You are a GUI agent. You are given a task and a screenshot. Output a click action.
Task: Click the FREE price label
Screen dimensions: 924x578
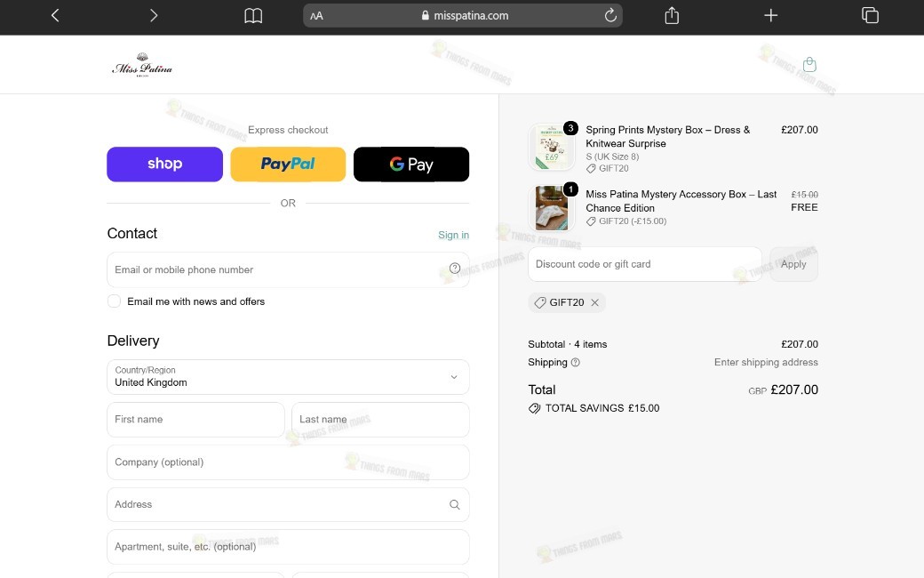(804, 207)
